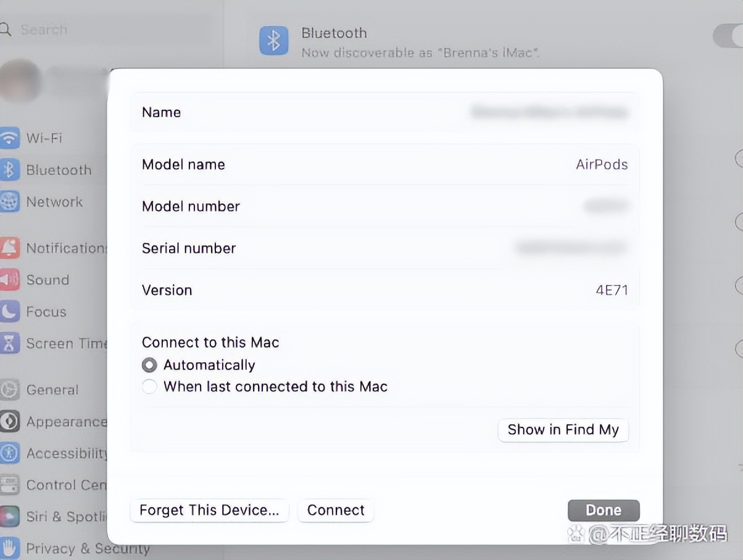The height and width of the screenshot is (560, 743).
Task: Open the Focus settings pane
Action: [x=46, y=311]
